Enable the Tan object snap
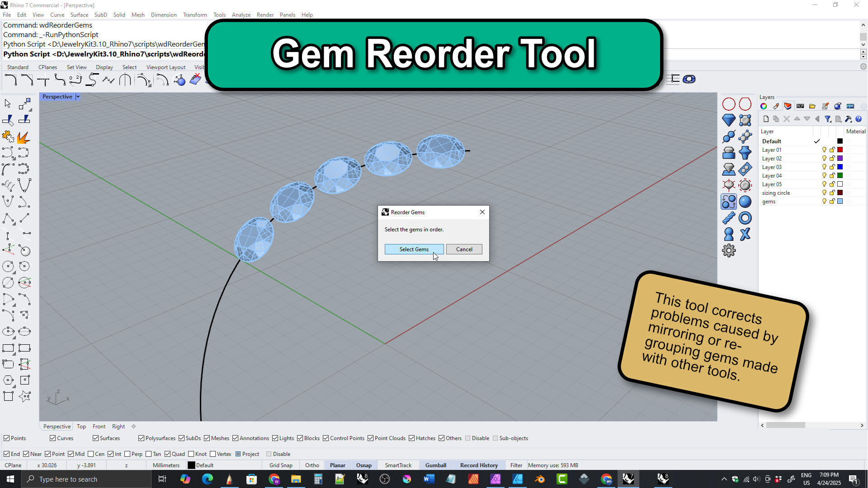This screenshot has width=868, height=488. [x=148, y=454]
